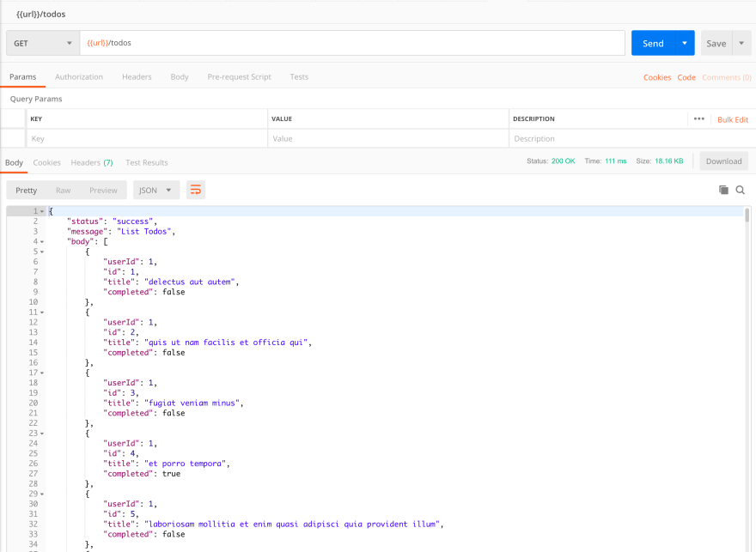756x552 pixels.
Task: Click the {{url}}/todos request title
Action: click(41, 14)
